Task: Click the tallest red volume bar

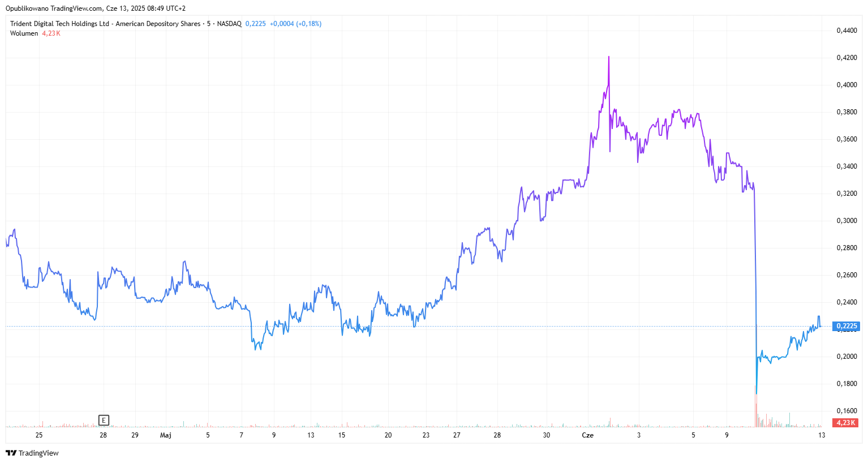Action: click(x=756, y=408)
